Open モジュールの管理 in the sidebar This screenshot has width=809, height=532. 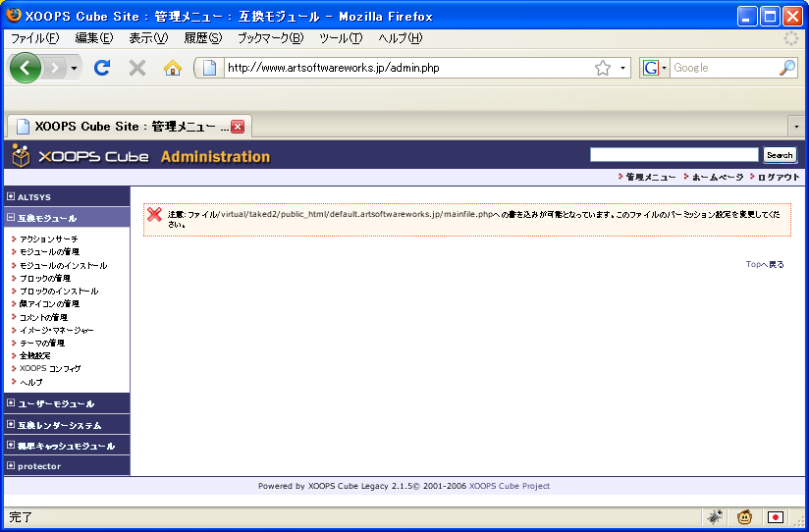[x=50, y=252]
